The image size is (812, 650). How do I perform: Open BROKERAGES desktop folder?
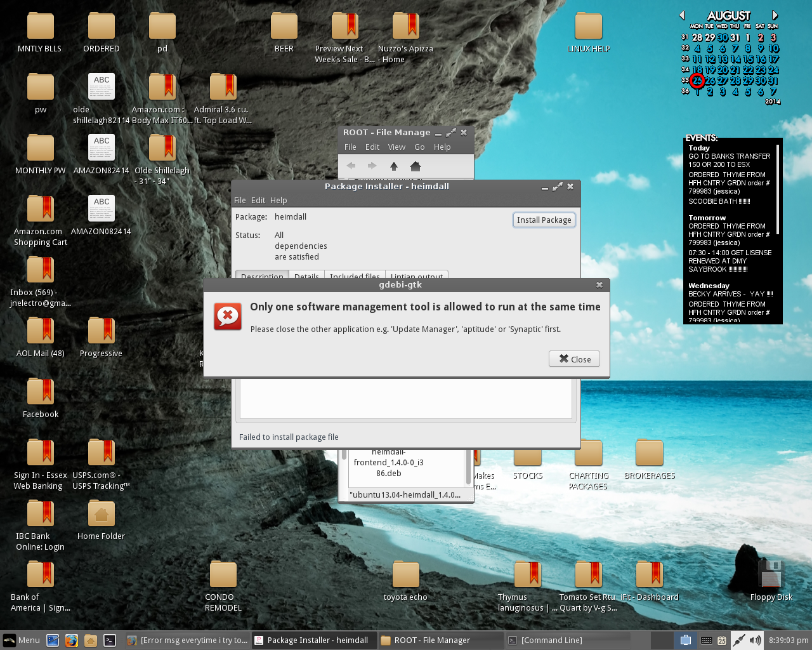(x=650, y=459)
